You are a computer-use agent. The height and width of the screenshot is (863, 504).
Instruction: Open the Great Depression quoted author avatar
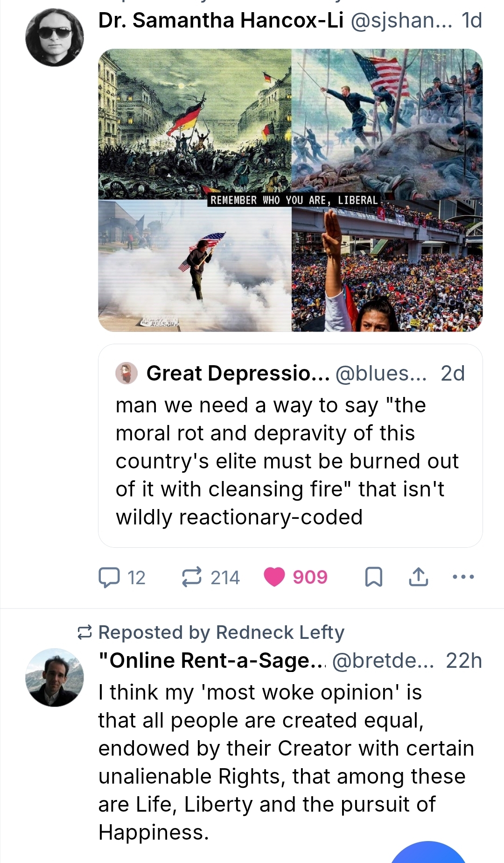pyautogui.click(x=126, y=374)
